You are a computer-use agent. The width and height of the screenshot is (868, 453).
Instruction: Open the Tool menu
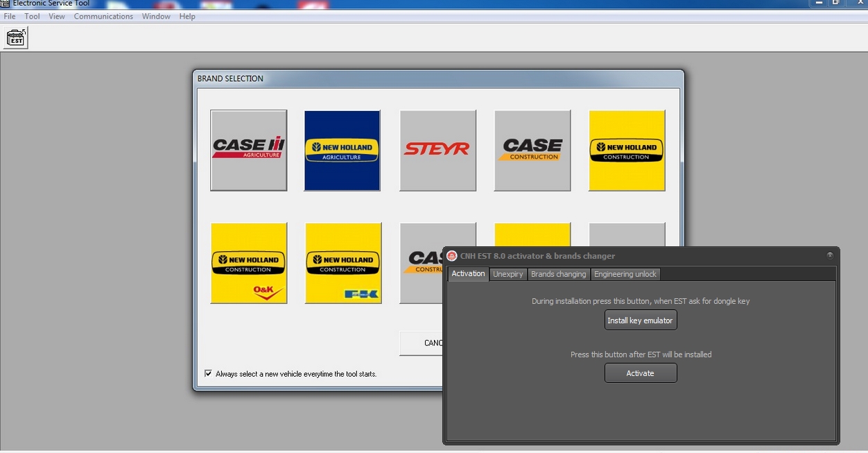(32, 17)
